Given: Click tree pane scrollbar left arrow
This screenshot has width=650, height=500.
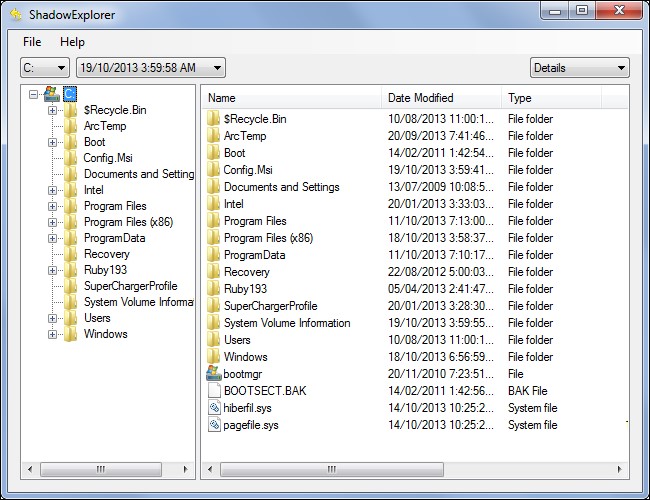Looking at the screenshot, I should click(x=30, y=469).
